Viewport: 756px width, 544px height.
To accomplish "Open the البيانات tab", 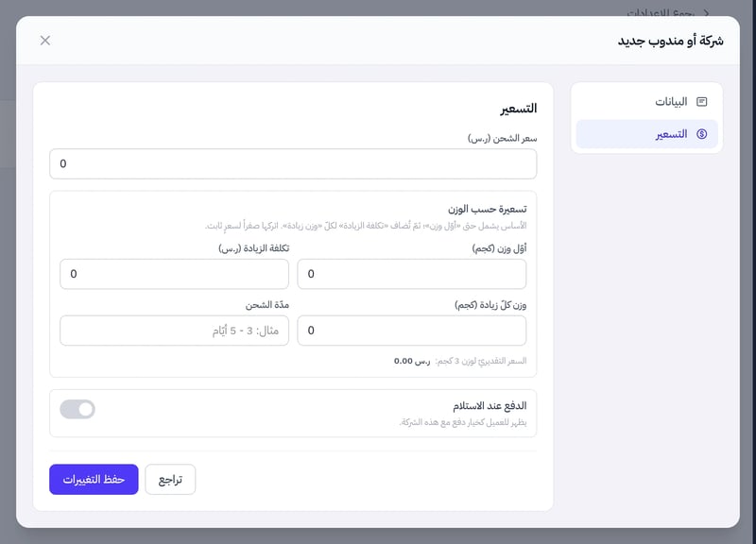I will point(646,102).
